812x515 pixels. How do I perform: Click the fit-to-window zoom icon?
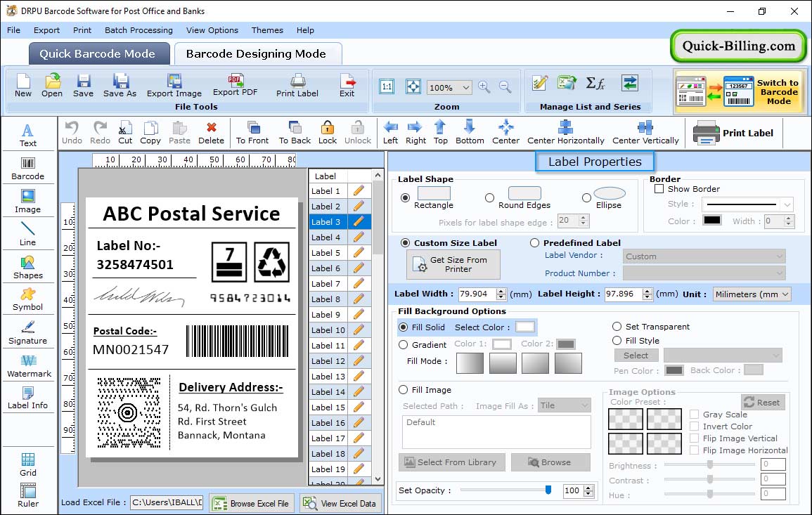tap(413, 86)
